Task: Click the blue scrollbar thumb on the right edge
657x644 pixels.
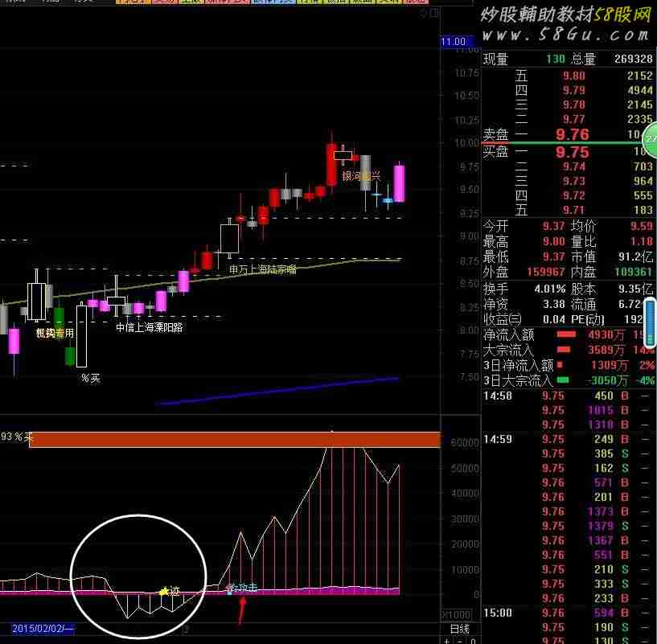Action: [651, 322]
